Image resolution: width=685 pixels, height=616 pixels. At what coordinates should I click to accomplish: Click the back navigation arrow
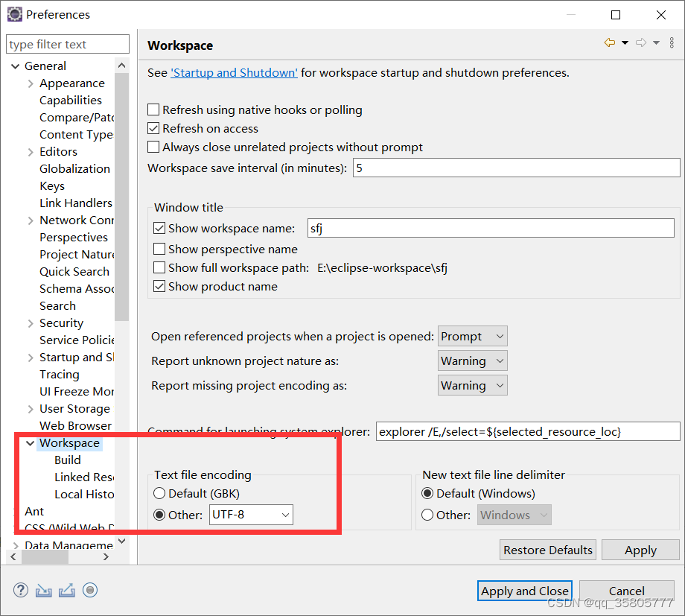611,42
